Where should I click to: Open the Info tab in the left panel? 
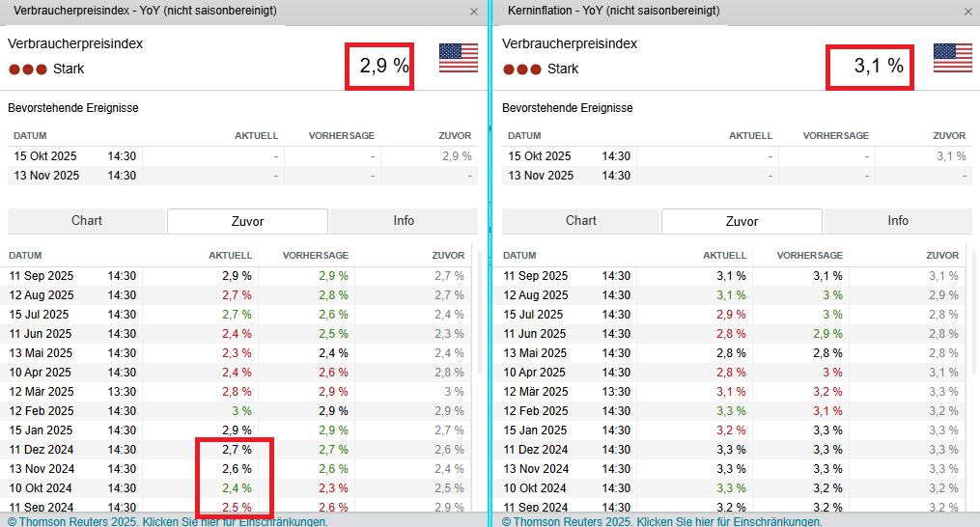404,221
